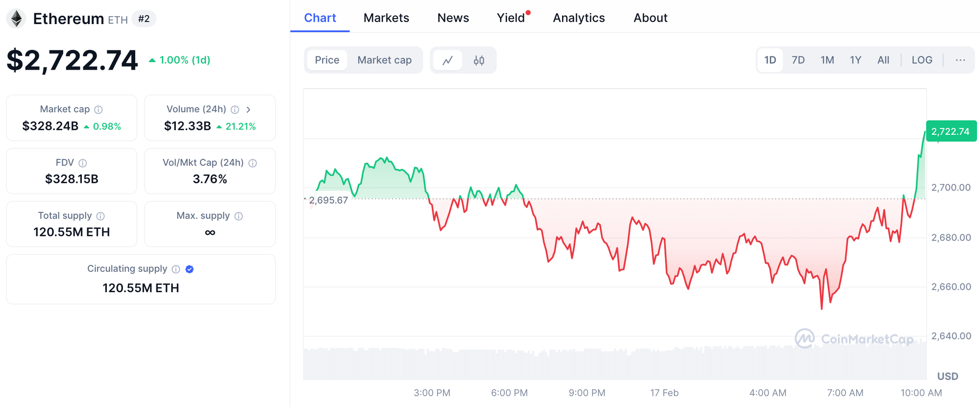Viewport: 980px width, 407px height.
Task: Open the Markets tab
Action: point(386,18)
